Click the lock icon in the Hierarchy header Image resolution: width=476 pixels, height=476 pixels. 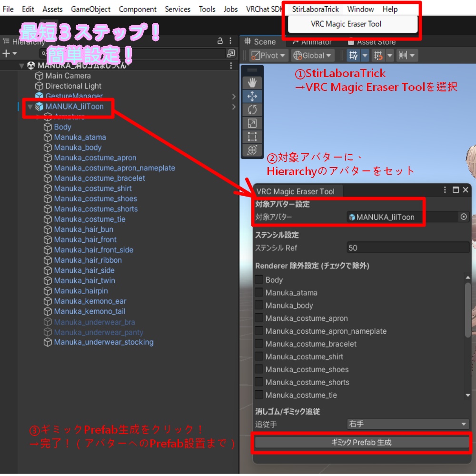tap(220, 41)
